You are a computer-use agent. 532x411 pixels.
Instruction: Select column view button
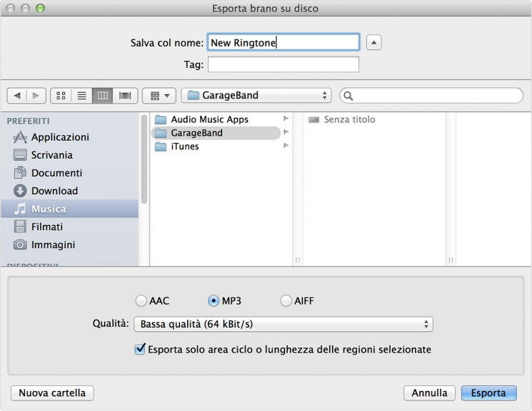point(103,96)
